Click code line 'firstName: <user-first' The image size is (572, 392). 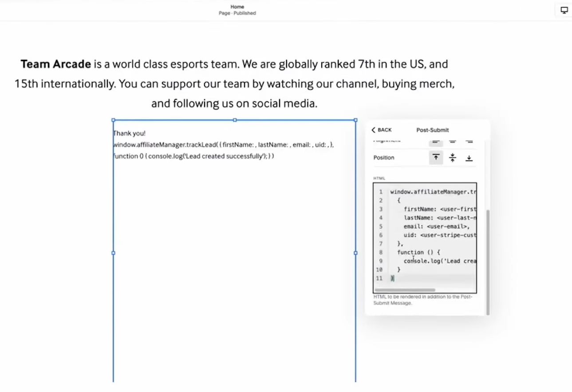[440, 209]
